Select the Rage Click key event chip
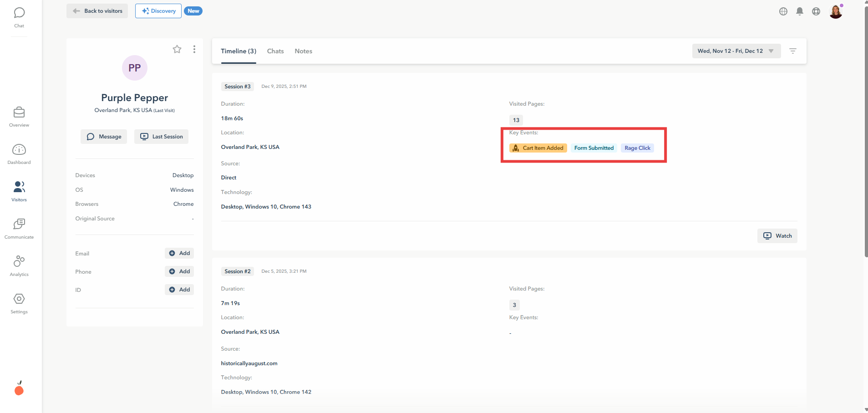The image size is (868, 413). [637, 148]
